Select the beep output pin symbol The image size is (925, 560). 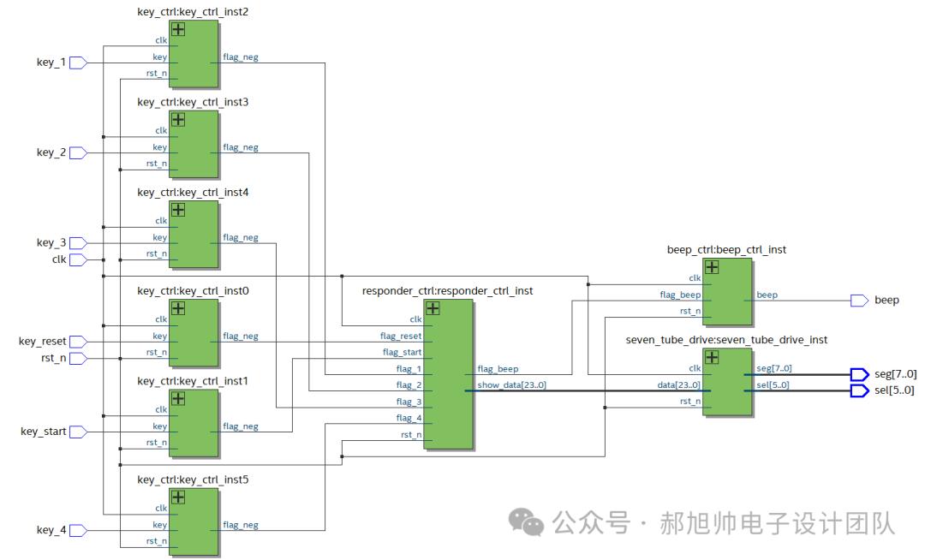859,301
